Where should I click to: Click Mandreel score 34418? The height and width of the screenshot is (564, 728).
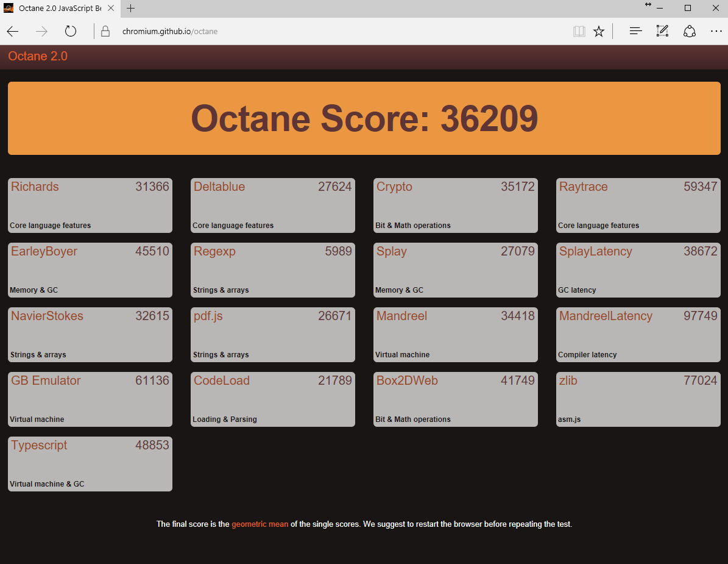click(518, 316)
